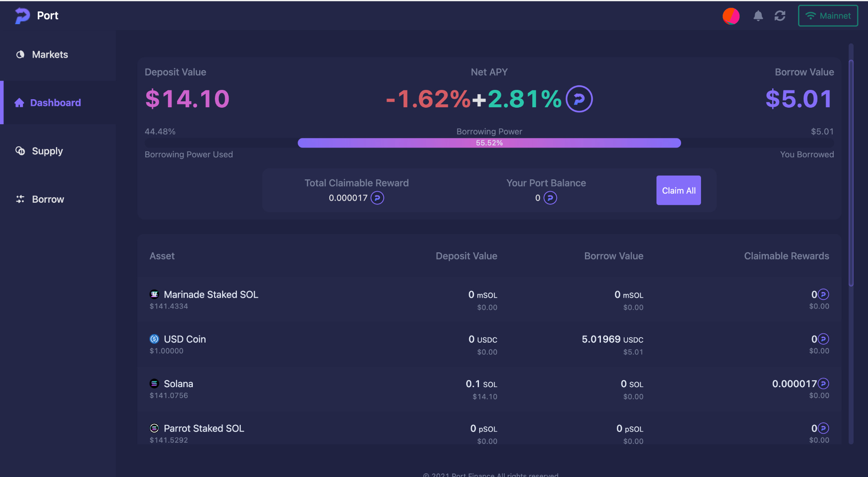Click Port icon in Marinade Staked SOL rewards

[x=823, y=294]
